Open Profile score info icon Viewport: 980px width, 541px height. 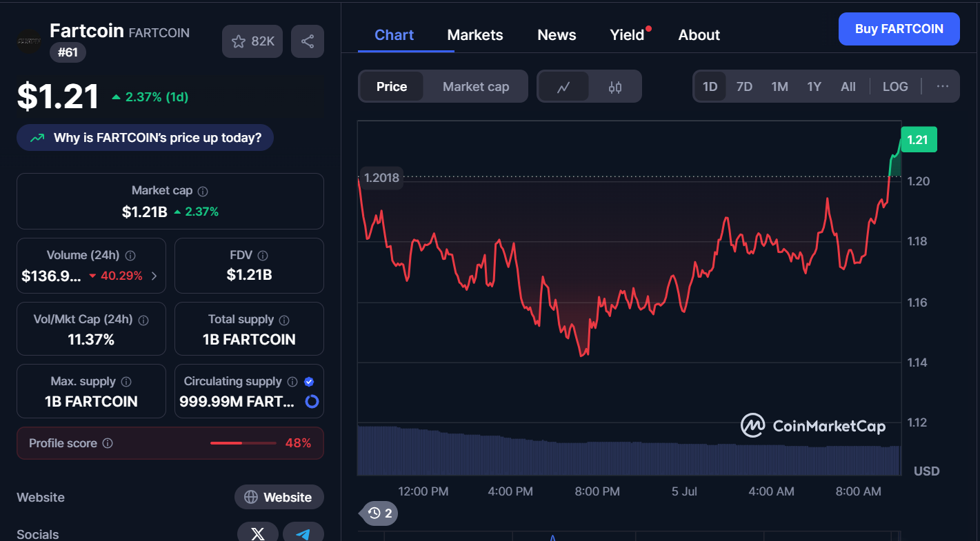108,443
